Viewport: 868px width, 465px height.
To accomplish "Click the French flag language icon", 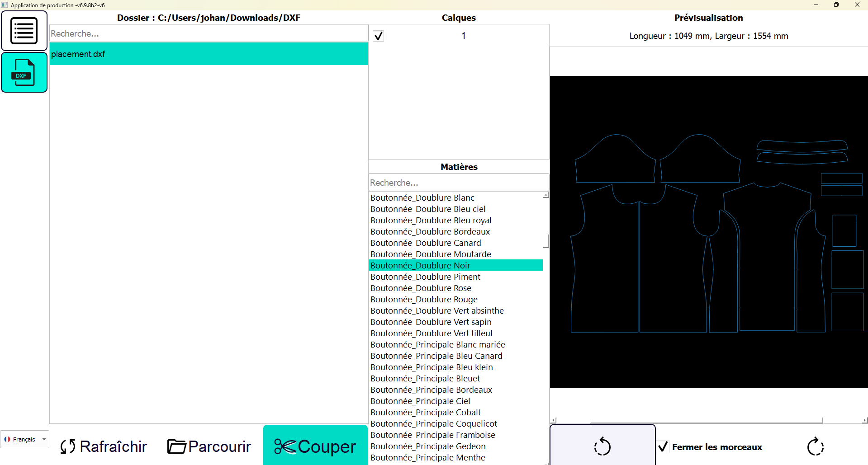I will pos(7,439).
